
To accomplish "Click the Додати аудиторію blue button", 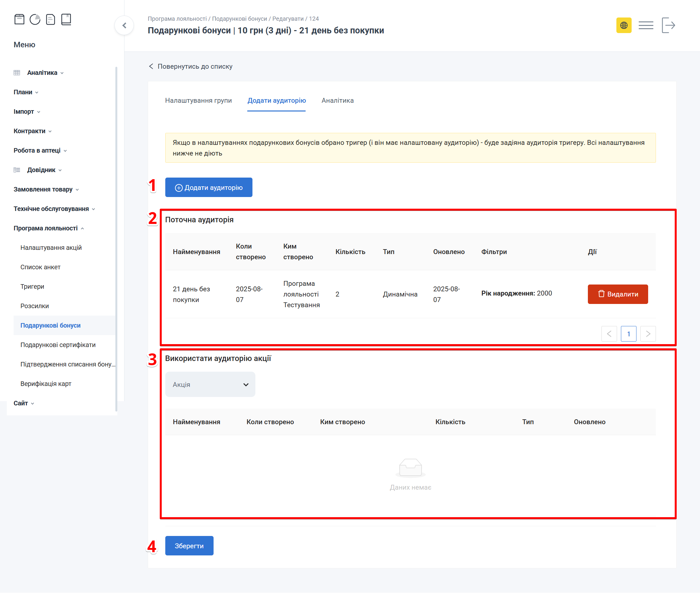I will click(208, 188).
